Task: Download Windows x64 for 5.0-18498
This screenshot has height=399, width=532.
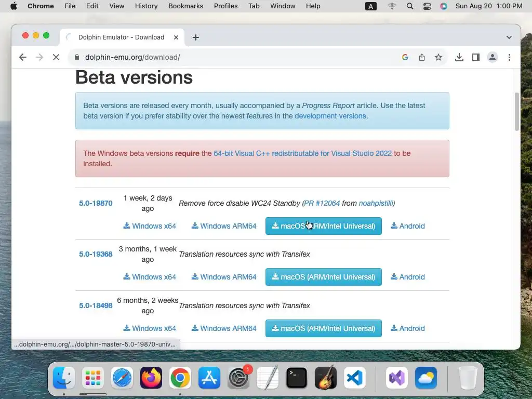Action: tap(150, 328)
